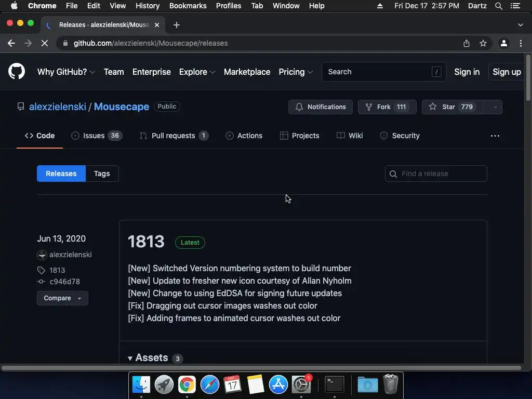This screenshot has width=532, height=399.
Task: Expand the Pricing dropdown
Action: pos(296,72)
